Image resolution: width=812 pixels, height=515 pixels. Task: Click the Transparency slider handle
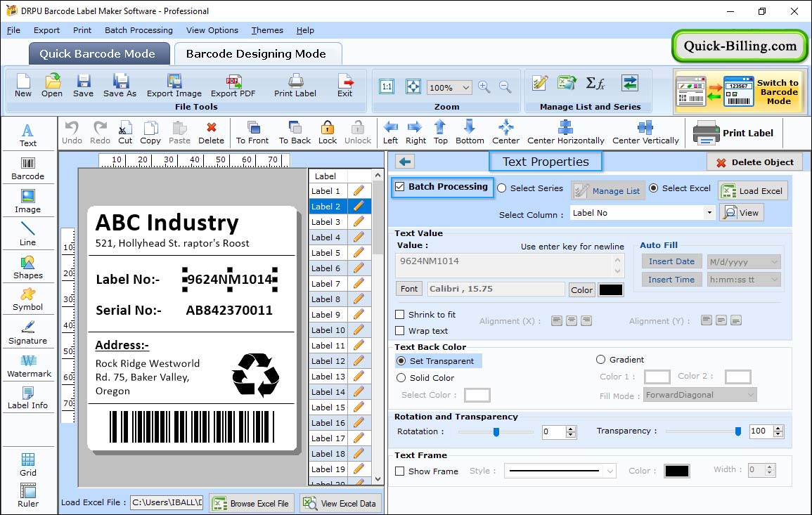coord(738,431)
